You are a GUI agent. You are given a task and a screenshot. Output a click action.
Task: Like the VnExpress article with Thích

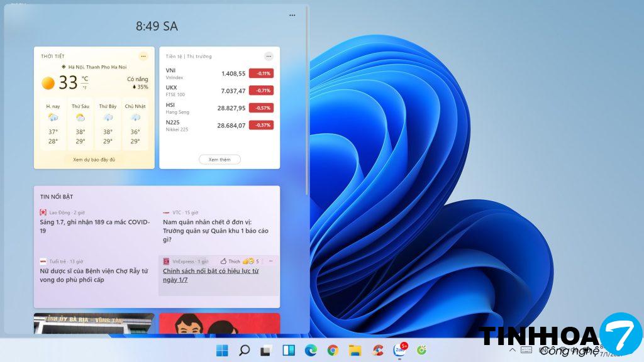click(x=230, y=261)
